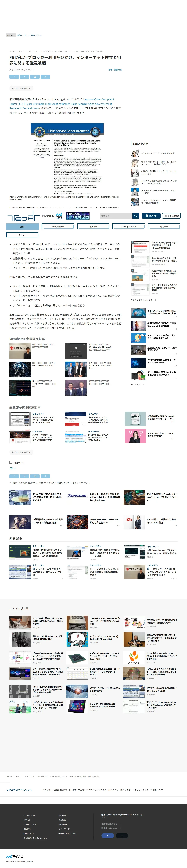Viewport: 187px width, 868px height.
Task: Share via X button below the FBI link
Action: point(24,476)
